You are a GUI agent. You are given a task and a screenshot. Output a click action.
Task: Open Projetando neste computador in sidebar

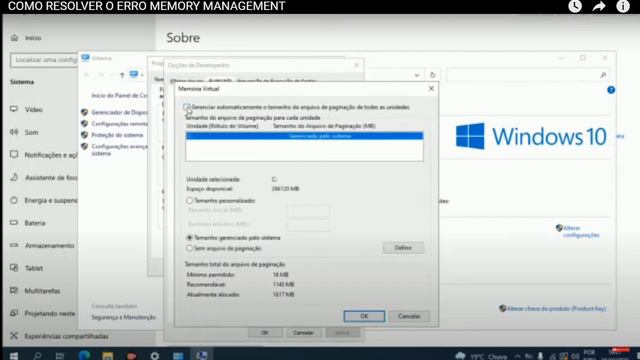point(43,313)
